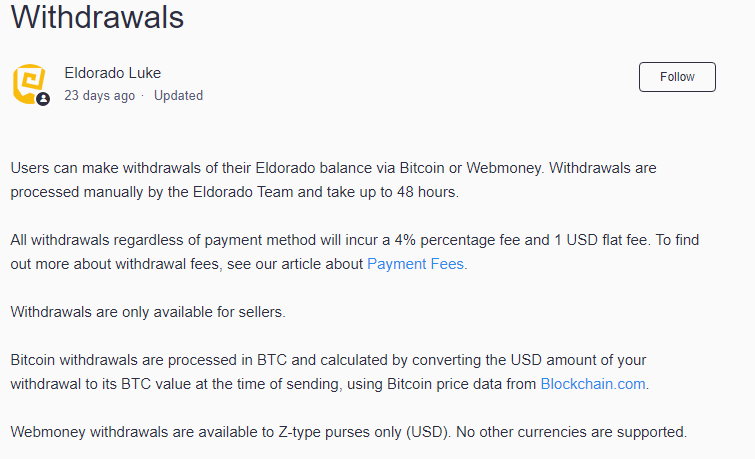Click the Eldorado logo avatar
Screen dimensions: 755x459
tap(29, 84)
